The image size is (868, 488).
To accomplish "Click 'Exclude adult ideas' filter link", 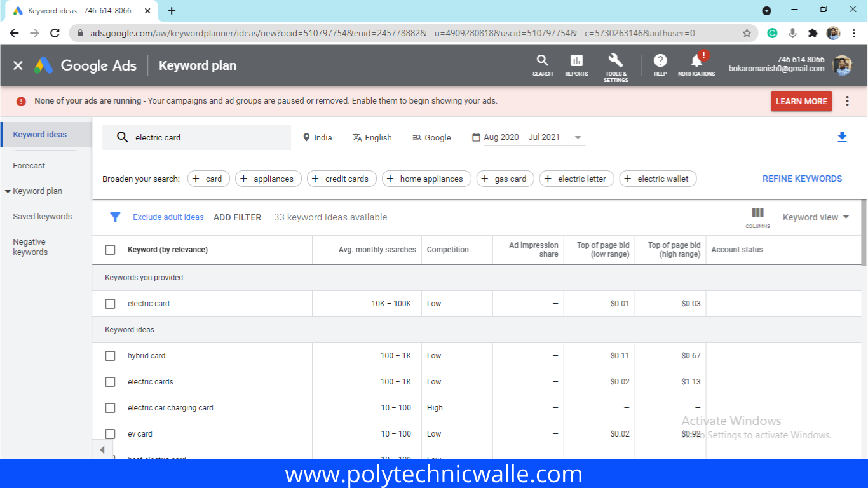I will 168,217.
